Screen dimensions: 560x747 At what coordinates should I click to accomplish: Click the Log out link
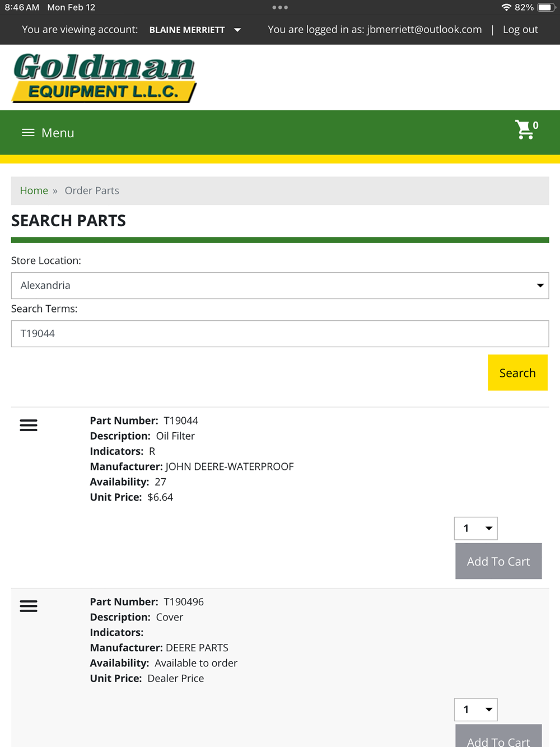click(520, 30)
